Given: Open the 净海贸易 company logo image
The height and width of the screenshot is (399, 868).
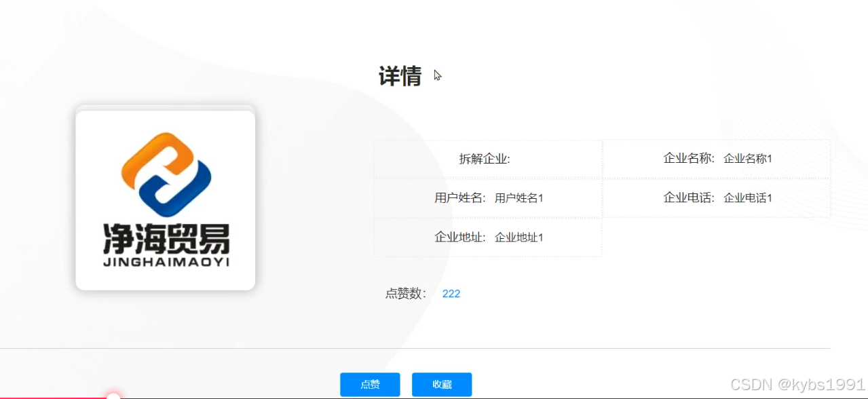Looking at the screenshot, I should point(166,199).
